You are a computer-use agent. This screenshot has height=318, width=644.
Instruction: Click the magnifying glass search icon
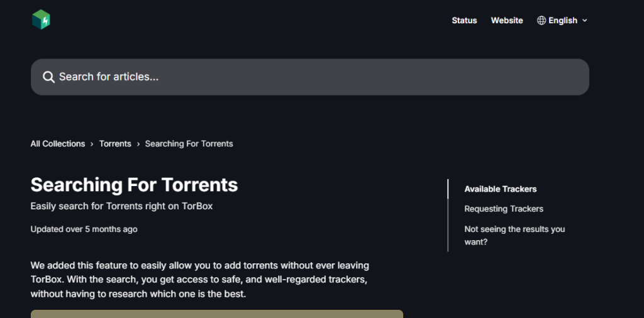click(48, 77)
